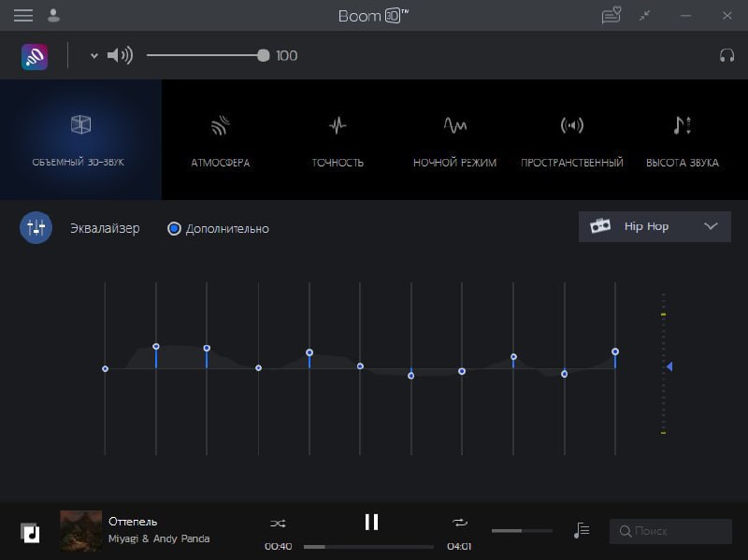Click the Эквалайзер label
748x560 pixels.
pyautogui.click(x=105, y=228)
